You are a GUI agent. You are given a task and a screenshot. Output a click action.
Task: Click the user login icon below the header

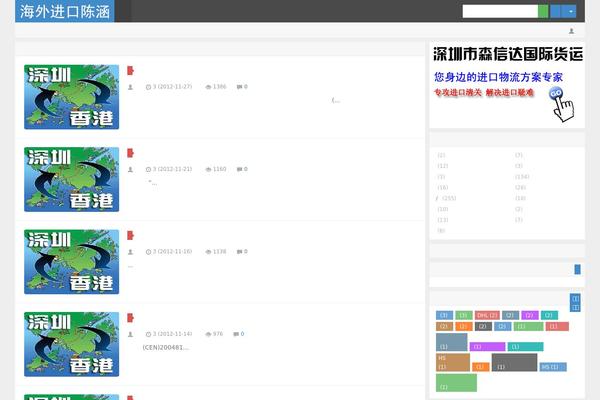pyautogui.click(x=571, y=31)
